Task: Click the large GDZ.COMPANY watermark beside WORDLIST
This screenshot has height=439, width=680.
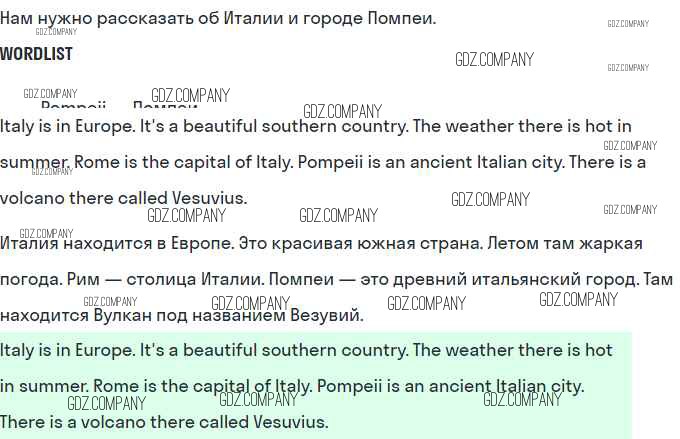Action: coord(494,59)
